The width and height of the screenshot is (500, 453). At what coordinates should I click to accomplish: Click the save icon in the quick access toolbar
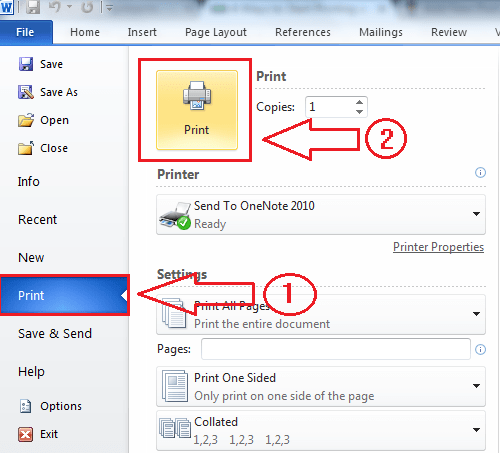point(33,7)
